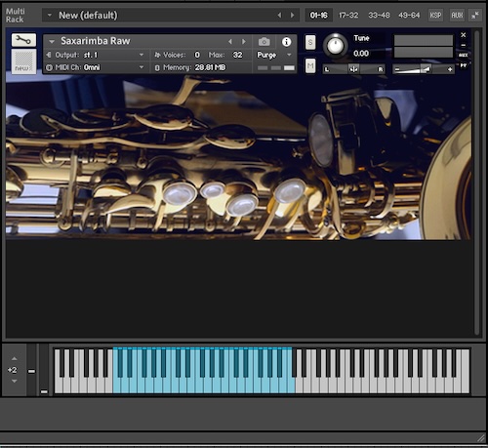Screen dimensions: 488x448
Task: Open instrument edit mode with wrench icon
Action: pyautogui.click(x=23, y=40)
